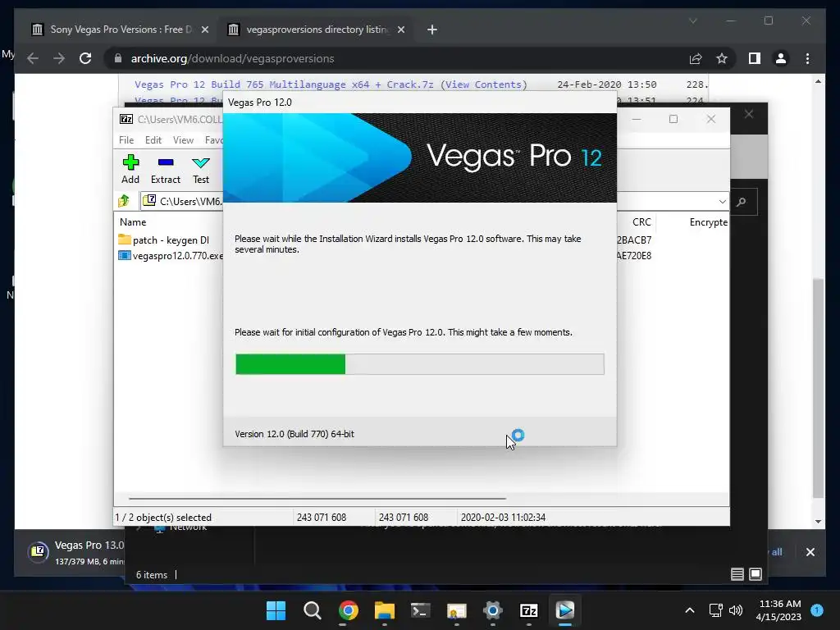The image size is (840, 630).
Task: Click the Add button in 7-Zip toolbar
Action: pyautogui.click(x=130, y=169)
